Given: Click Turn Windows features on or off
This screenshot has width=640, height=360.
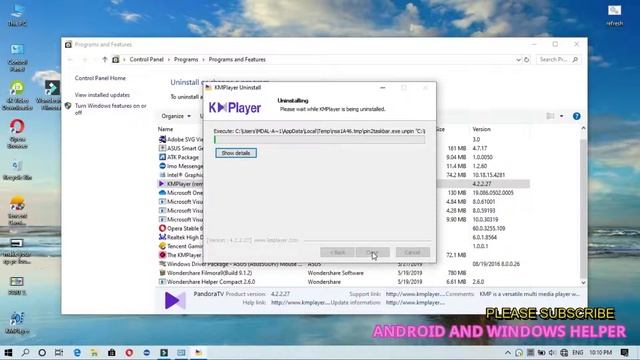Looking at the screenshot, I should click(110, 109).
